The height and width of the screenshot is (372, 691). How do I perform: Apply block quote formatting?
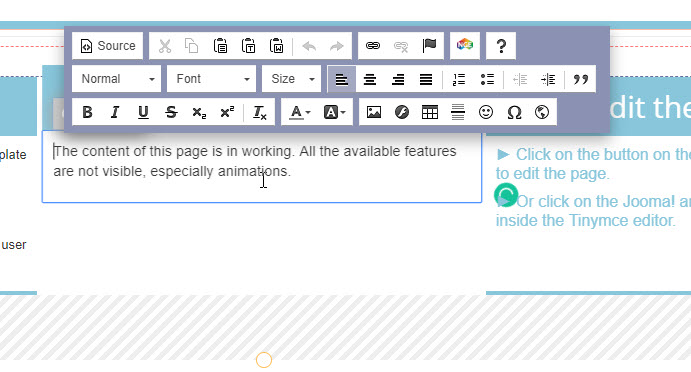click(x=581, y=79)
